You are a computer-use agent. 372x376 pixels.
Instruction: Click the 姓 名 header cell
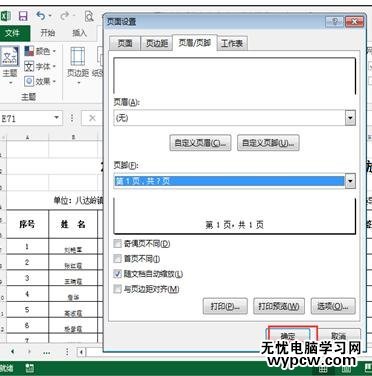(73, 224)
